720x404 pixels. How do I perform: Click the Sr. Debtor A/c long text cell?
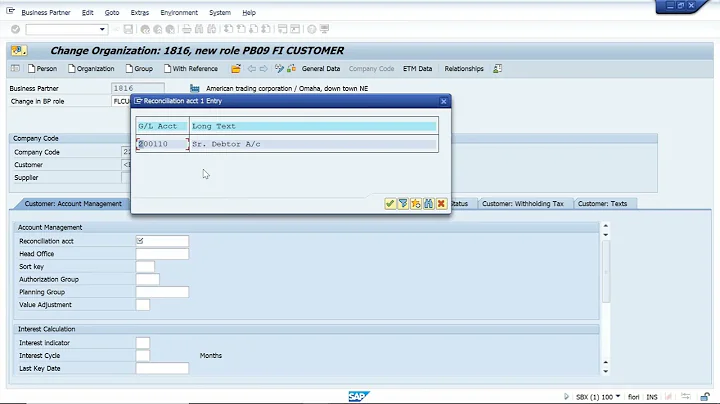point(314,144)
